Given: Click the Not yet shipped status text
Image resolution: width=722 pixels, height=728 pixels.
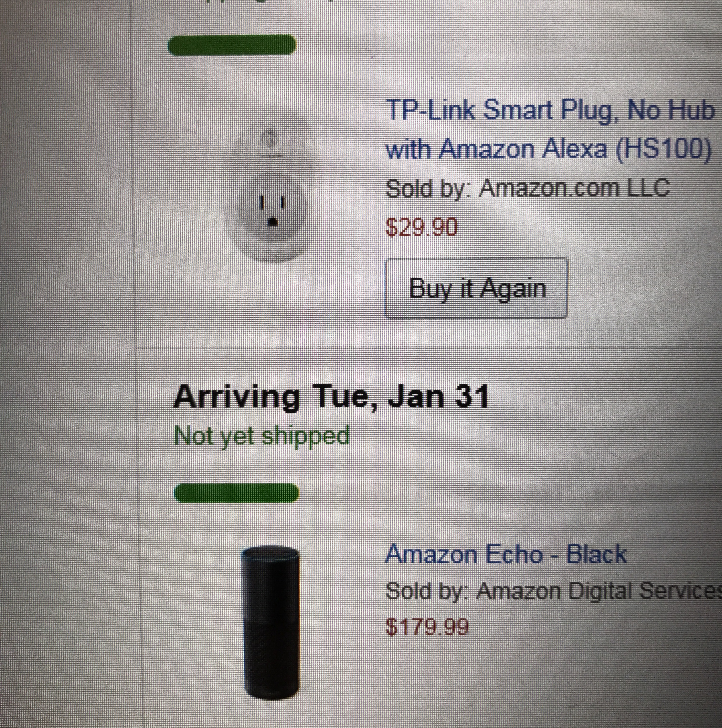Looking at the screenshot, I should (x=261, y=436).
